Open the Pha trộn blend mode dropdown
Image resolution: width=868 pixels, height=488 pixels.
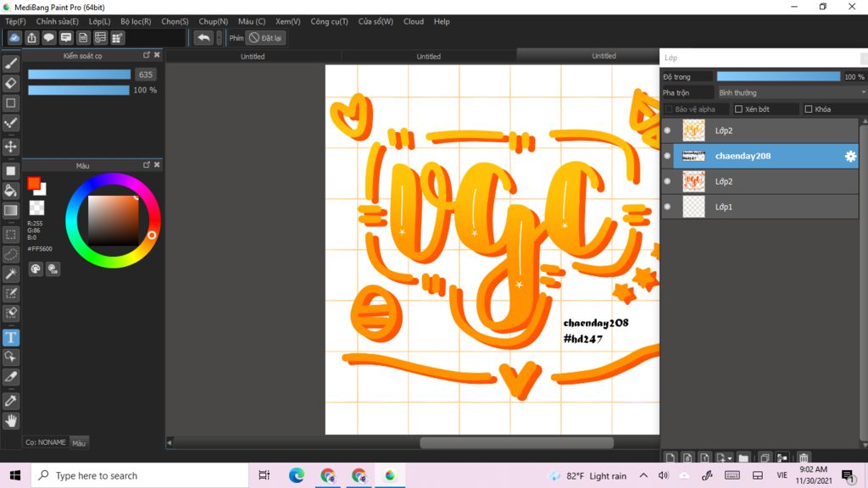tap(791, 92)
